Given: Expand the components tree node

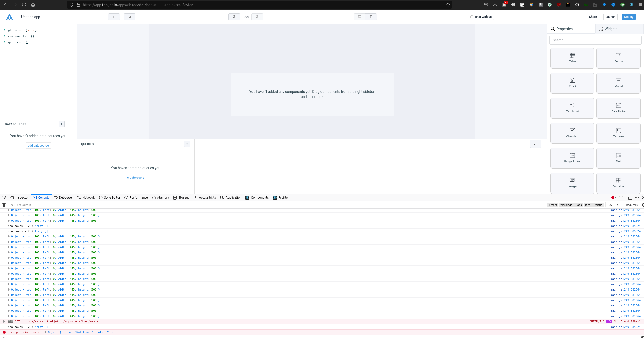Looking at the screenshot, I should click(x=5, y=36).
